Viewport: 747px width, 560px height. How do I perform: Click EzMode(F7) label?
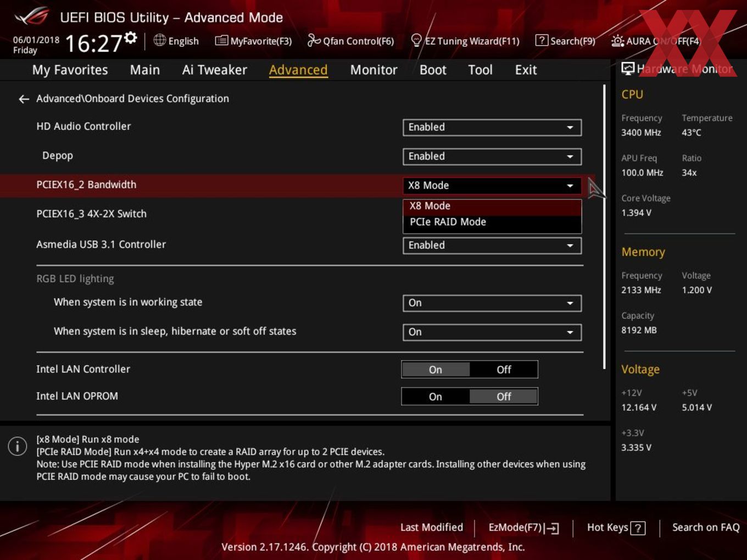click(x=515, y=528)
